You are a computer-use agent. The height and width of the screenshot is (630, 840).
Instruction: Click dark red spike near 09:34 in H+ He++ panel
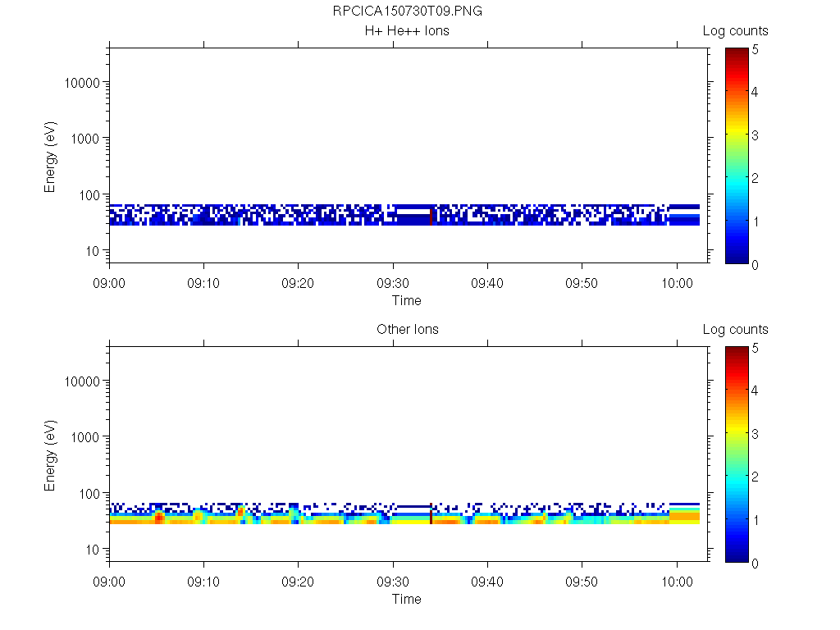(x=431, y=216)
